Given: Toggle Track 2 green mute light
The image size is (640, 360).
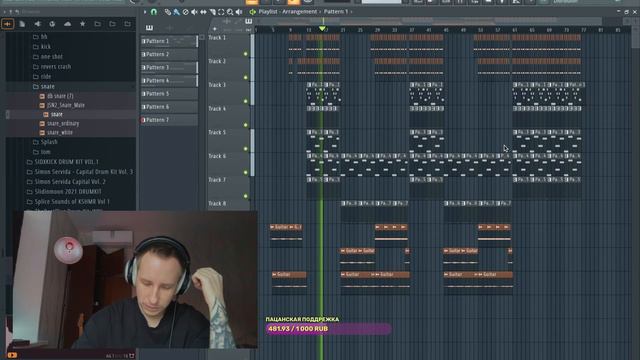Looking at the screenshot, I should click(246, 78).
